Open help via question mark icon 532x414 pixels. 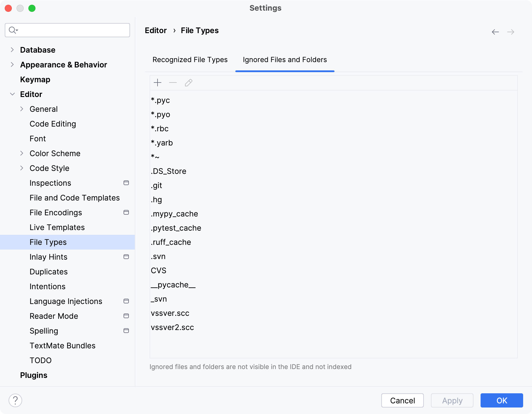pos(14,401)
